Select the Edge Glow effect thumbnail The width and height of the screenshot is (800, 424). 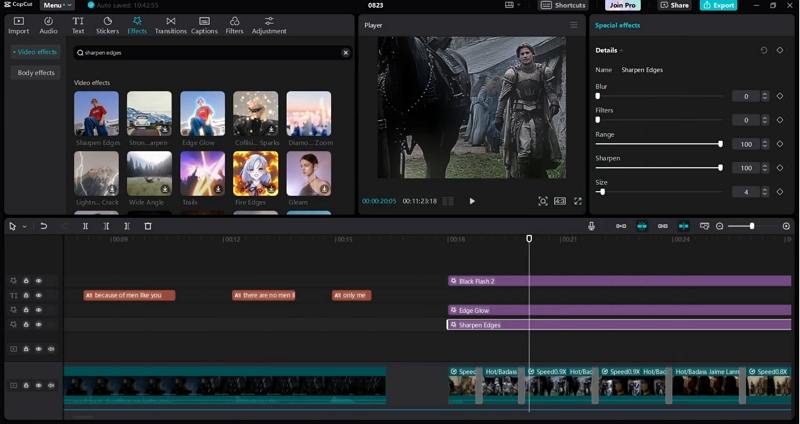(203, 114)
